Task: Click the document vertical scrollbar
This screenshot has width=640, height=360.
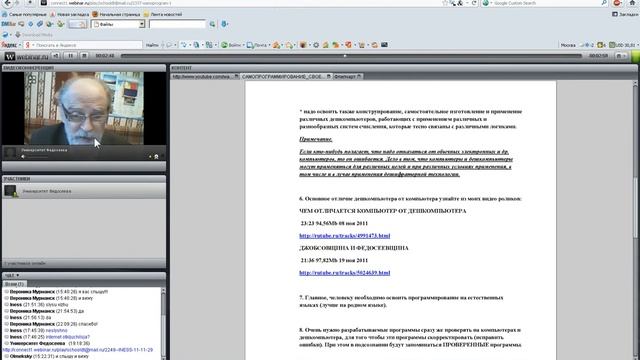Action: [635, 220]
